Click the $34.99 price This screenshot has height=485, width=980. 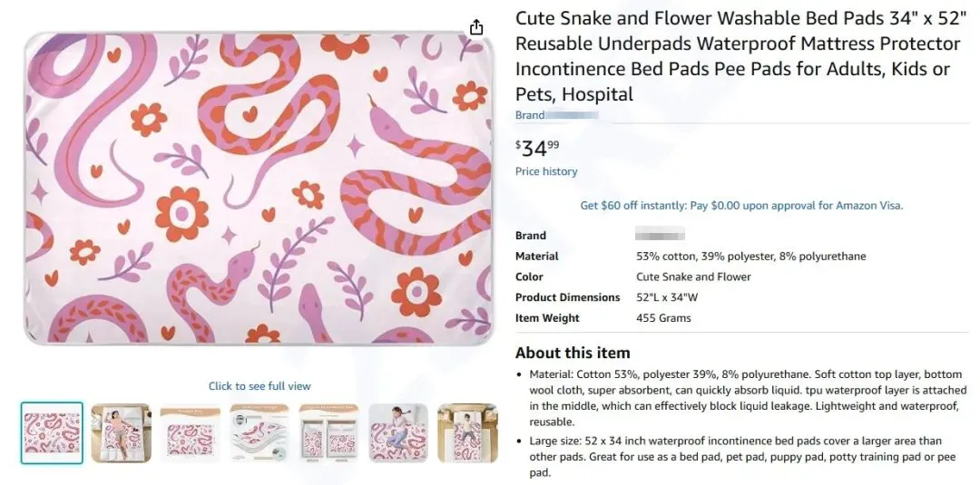pos(537,147)
